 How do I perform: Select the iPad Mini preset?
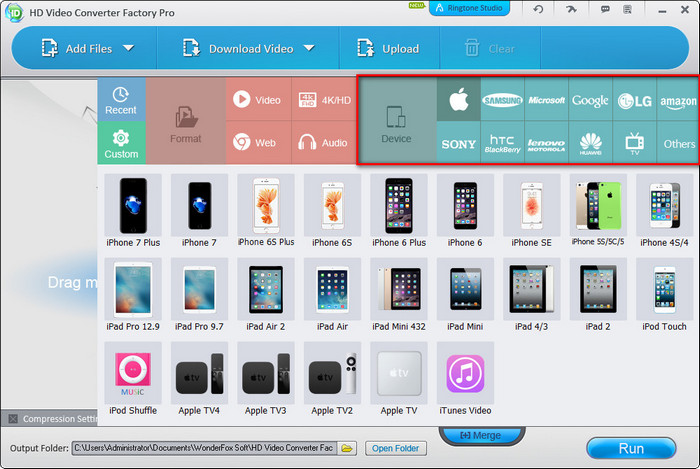pos(465,295)
